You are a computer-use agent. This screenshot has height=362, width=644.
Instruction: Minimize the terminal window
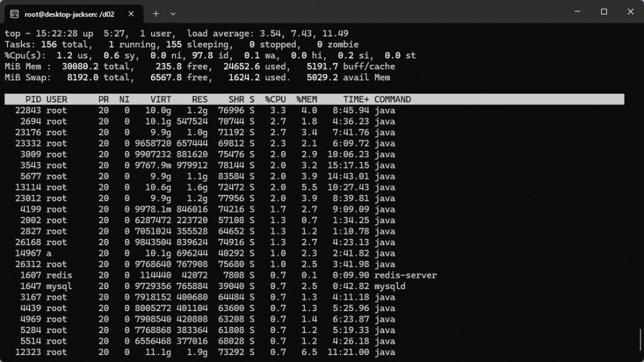577,12
